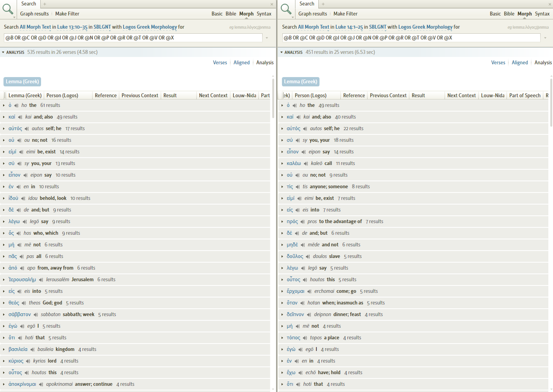Play audio for κύριος in left panel
Screen dimensions: 553x392
coord(28,361)
